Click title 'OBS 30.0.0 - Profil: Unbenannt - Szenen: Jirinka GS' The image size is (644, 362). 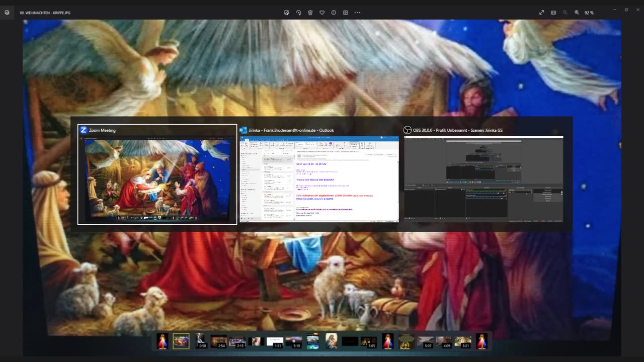(458, 130)
